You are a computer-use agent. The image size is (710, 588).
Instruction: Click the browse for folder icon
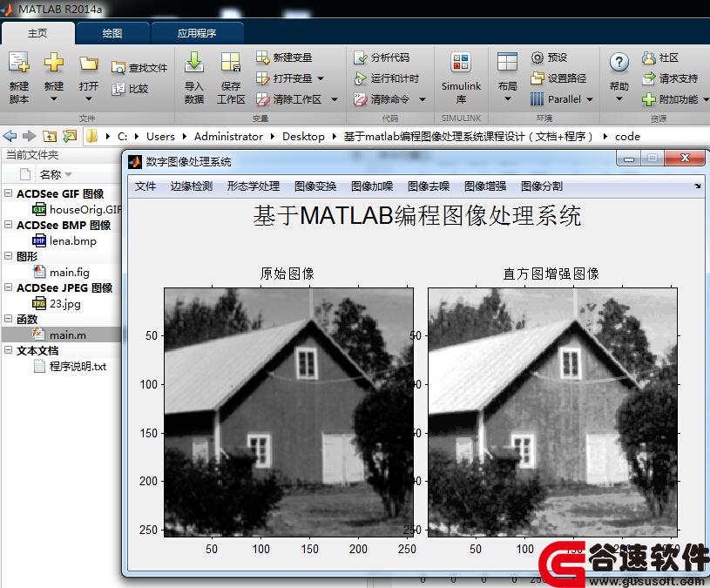70,136
